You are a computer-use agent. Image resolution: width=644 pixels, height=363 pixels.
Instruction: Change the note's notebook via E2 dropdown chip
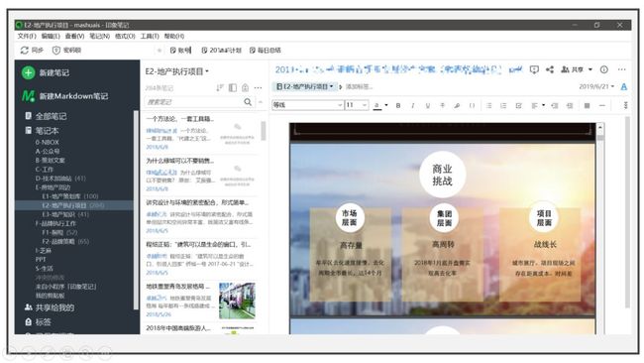(304, 86)
